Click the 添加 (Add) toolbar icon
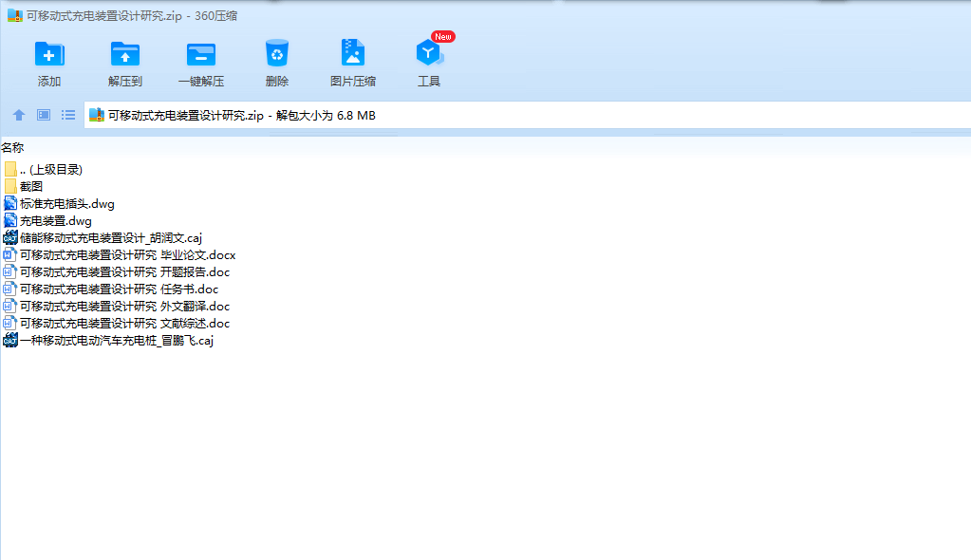The width and height of the screenshot is (971, 560). click(49, 54)
